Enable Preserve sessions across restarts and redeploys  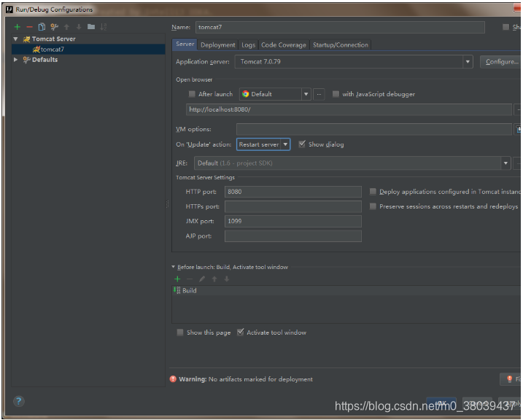373,206
